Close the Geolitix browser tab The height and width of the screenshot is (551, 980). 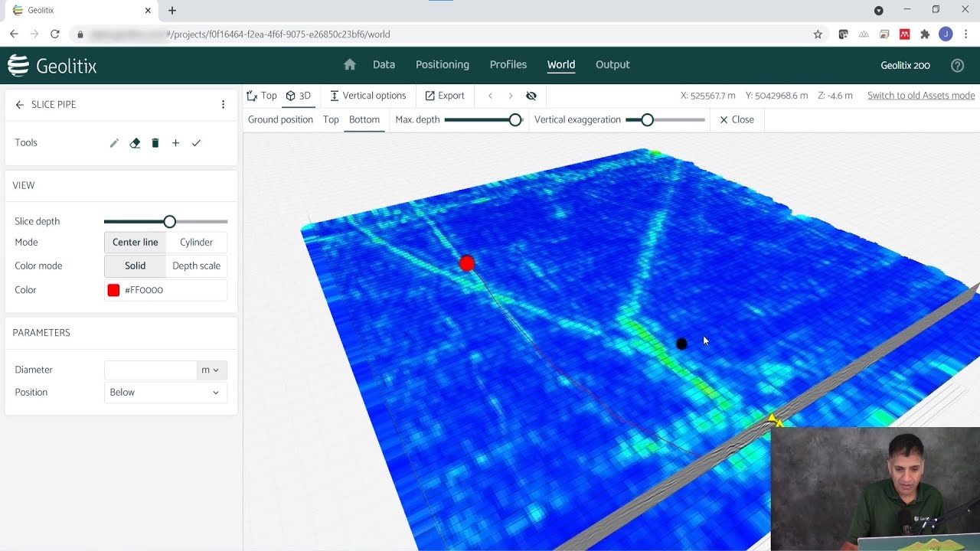[149, 11]
